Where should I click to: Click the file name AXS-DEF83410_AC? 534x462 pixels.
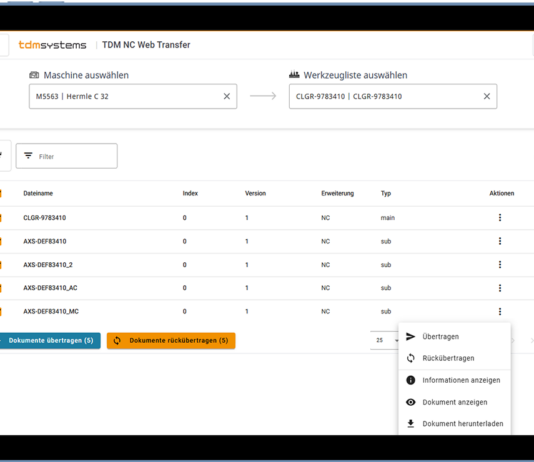click(x=50, y=288)
